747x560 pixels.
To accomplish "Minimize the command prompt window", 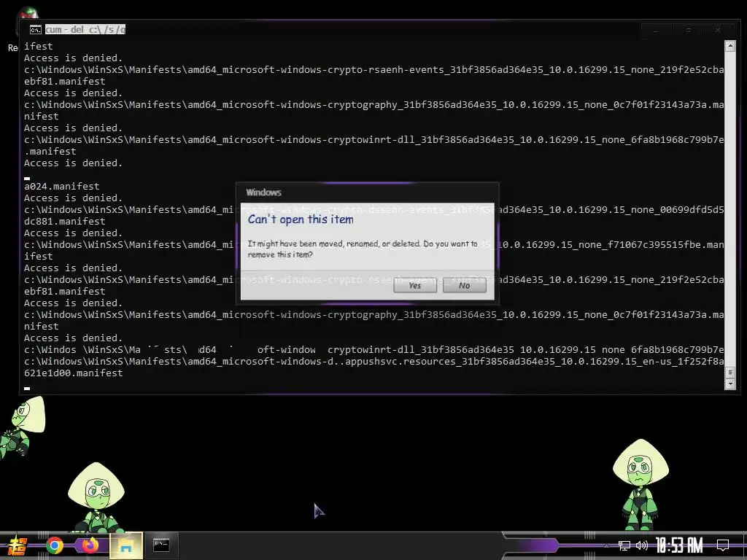I will [656, 30].
